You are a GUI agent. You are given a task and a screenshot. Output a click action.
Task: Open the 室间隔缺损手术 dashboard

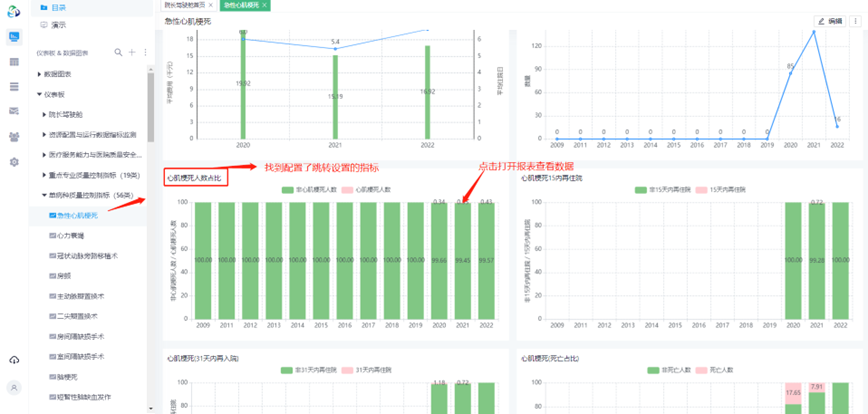pyautogui.click(x=81, y=356)
